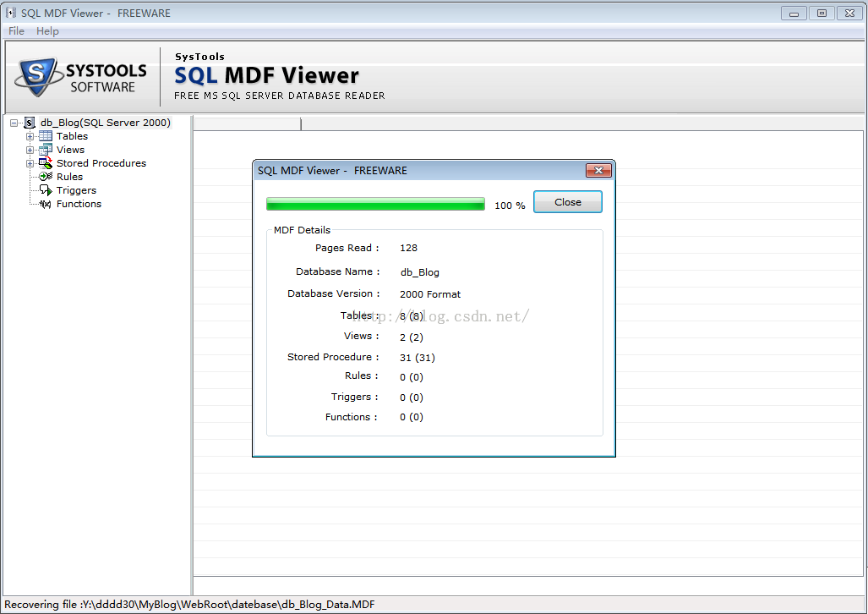Image resolution: width=868 pixels, height=614 pixels.
Task: Click the db_Blog database root icon
Action: pos(30,123)
